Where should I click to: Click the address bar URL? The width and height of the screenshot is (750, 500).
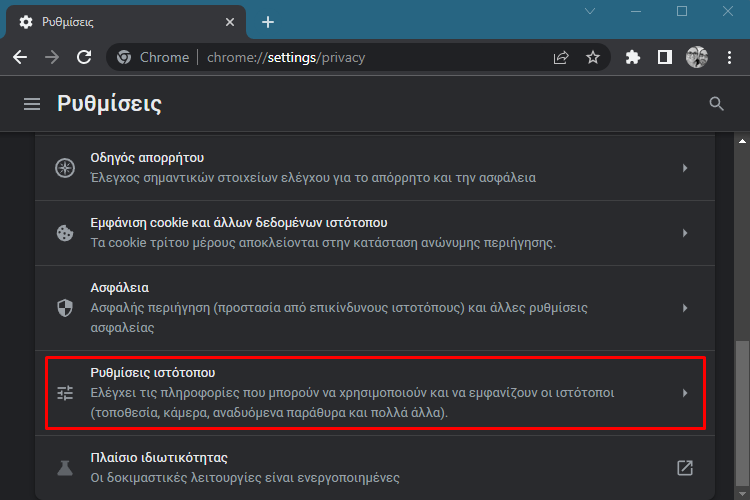pos(286,57)
